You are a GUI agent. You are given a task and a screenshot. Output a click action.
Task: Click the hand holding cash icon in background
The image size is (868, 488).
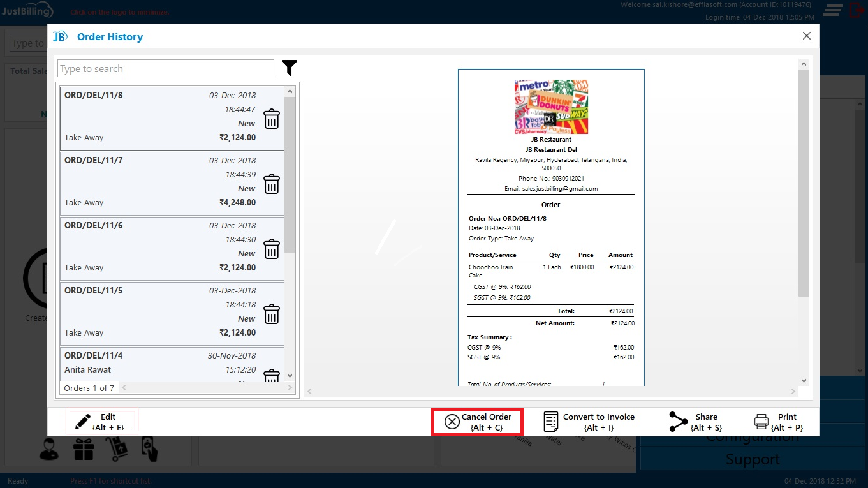149,449
